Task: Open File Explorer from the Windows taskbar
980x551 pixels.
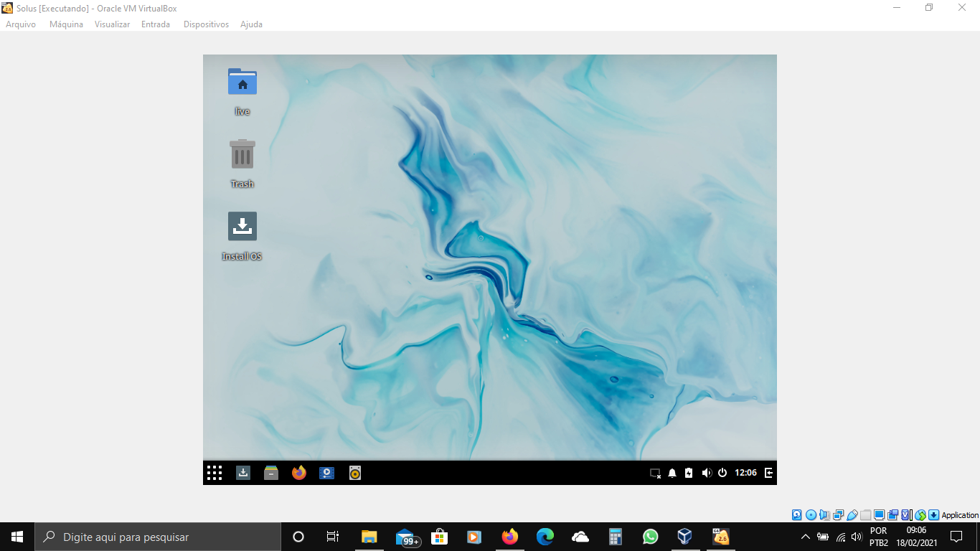Action: point(369,537)
